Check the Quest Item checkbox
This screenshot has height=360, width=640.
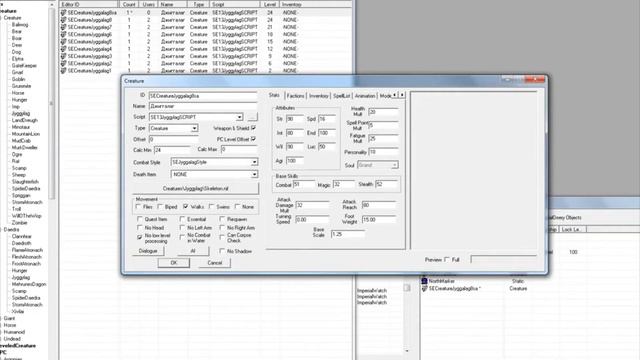click(140, 219)
